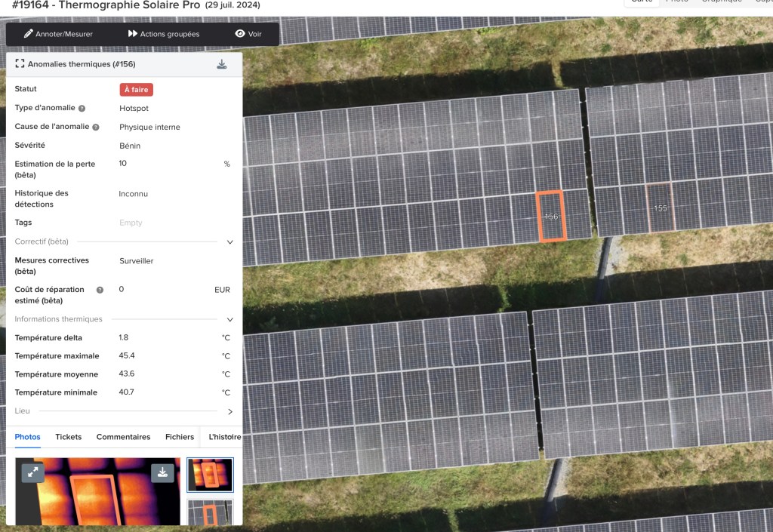Open the Actions groupées menu

click(x=164, y=34)
